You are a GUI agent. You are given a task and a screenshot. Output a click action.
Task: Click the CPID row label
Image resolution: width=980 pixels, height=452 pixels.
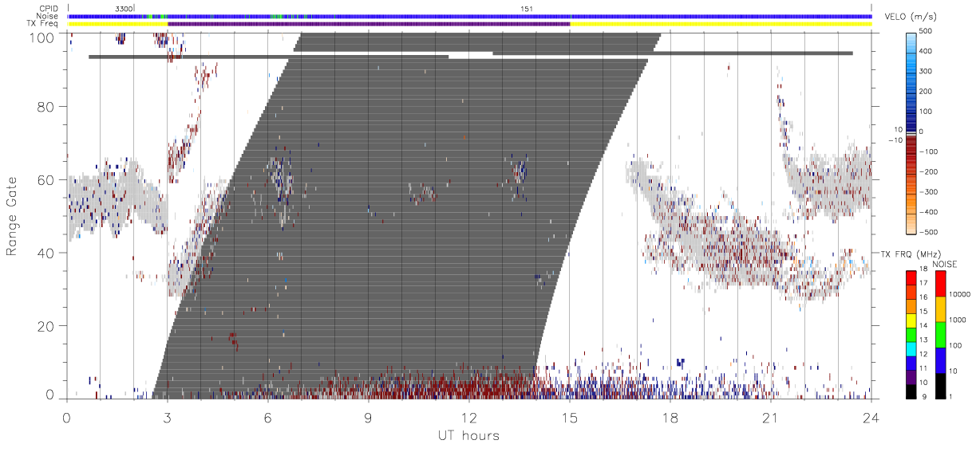pyautogui.click(x=49, y=9)
